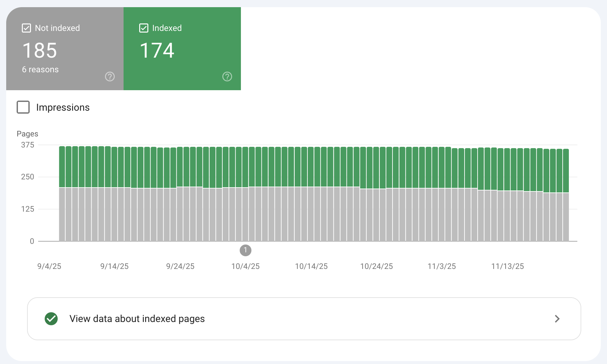The height and width of the screenshot is (364, 607).
Task: Click the bar above the 10/4/25 date label
Action: [x=245, y=195]
